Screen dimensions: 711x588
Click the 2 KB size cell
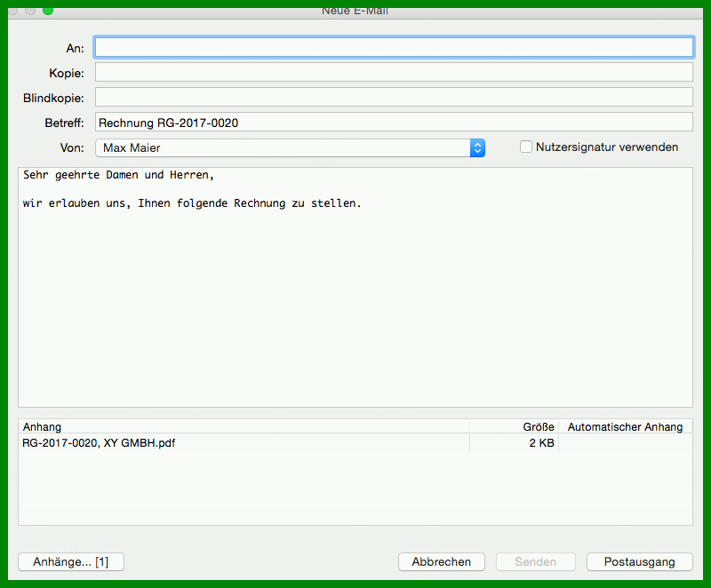click(x=541, y=443)
